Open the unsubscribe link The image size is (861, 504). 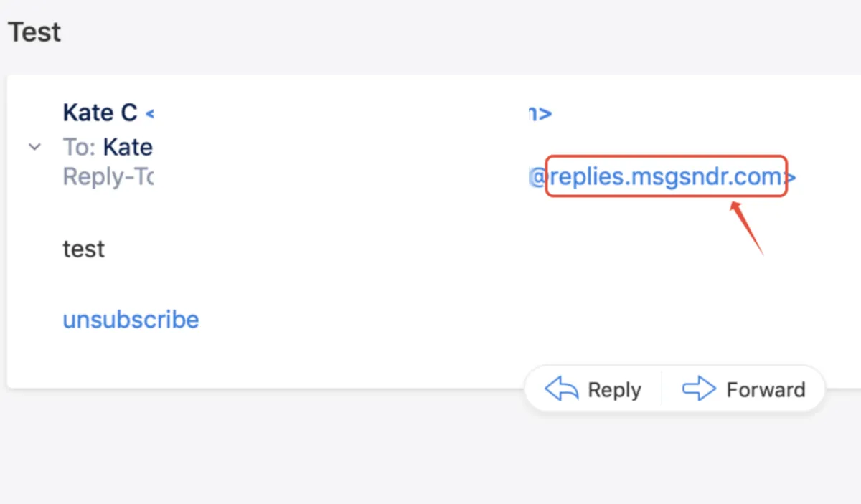pos(131,320)
